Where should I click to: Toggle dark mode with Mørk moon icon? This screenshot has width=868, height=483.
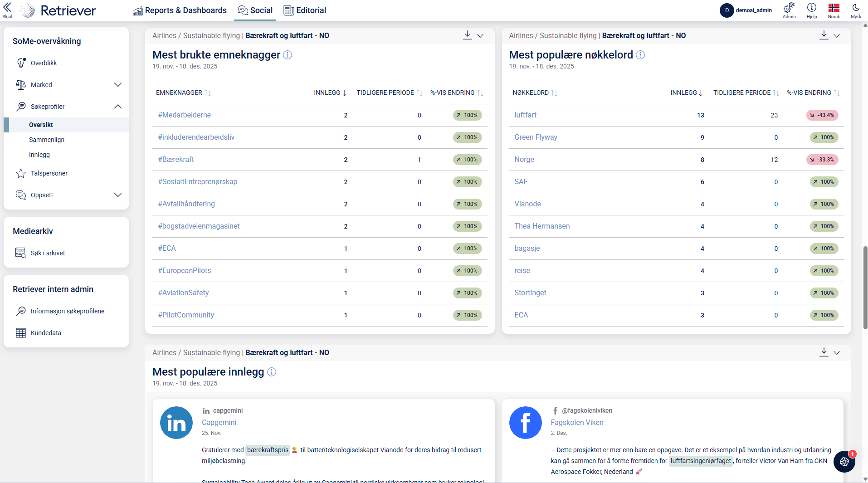[x=856, y=8]
